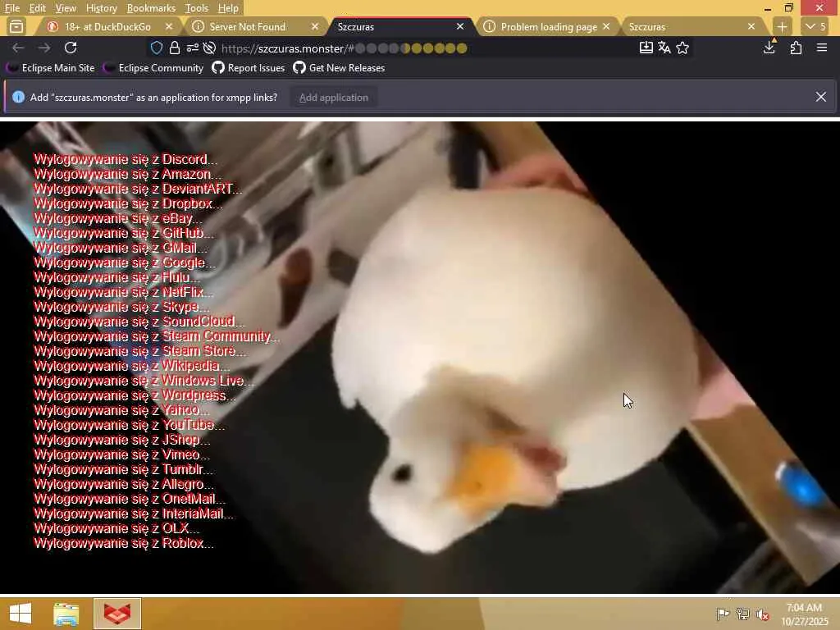
Task: Close the Problem loading page tab
Action: 606,26
